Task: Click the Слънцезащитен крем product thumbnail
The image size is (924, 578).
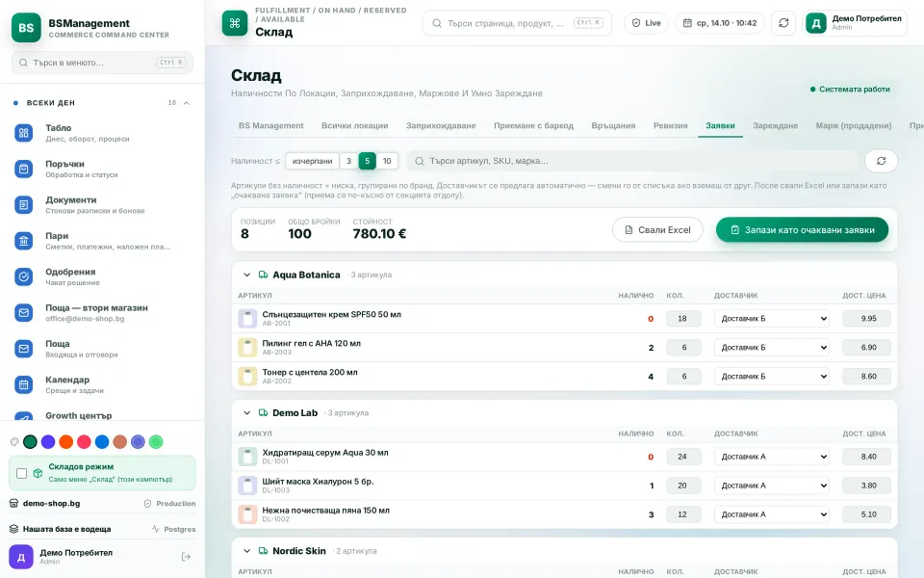Action: (x=247, y=319)
